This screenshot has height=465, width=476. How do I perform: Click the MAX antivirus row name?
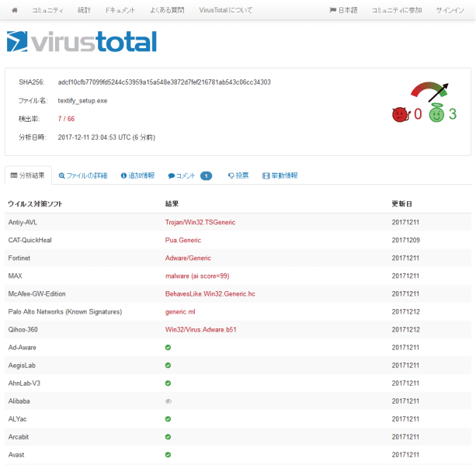pyautogui.click(x=16, y=276)
